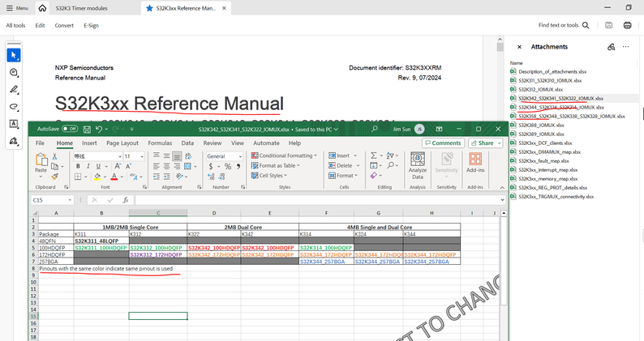Select the Acrobat arrow selection tool
Image resolution: width=644 pixels, height=341 pixels.
pyautogui.click(x=14, y=55)
